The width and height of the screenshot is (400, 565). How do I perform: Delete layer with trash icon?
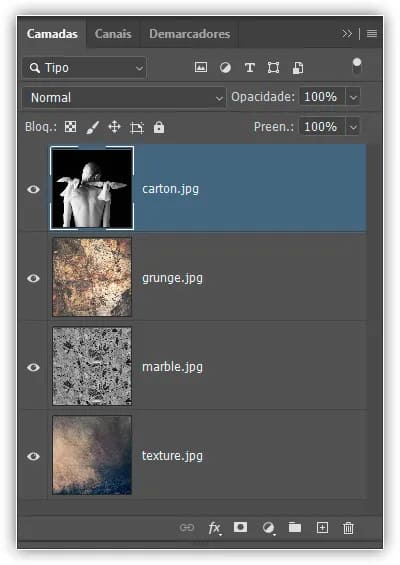[x=348, y=528]
